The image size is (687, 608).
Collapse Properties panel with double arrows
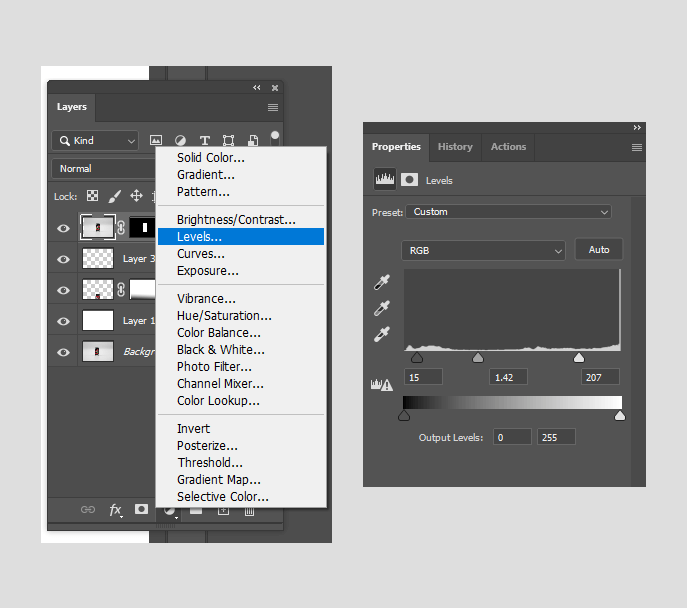coord(637,127)
